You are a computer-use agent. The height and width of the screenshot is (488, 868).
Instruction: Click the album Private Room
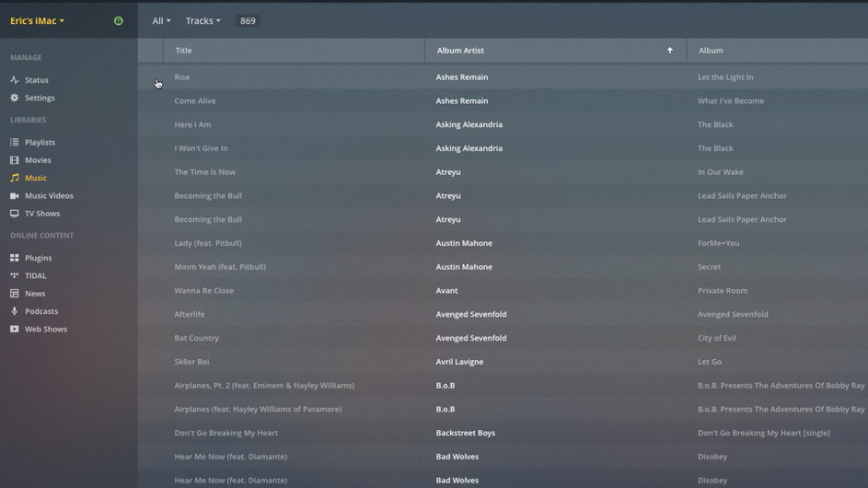pos(723,291)
